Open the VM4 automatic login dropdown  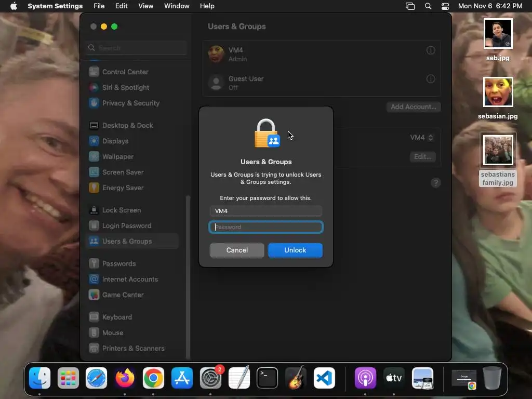[x=421, y=137]
